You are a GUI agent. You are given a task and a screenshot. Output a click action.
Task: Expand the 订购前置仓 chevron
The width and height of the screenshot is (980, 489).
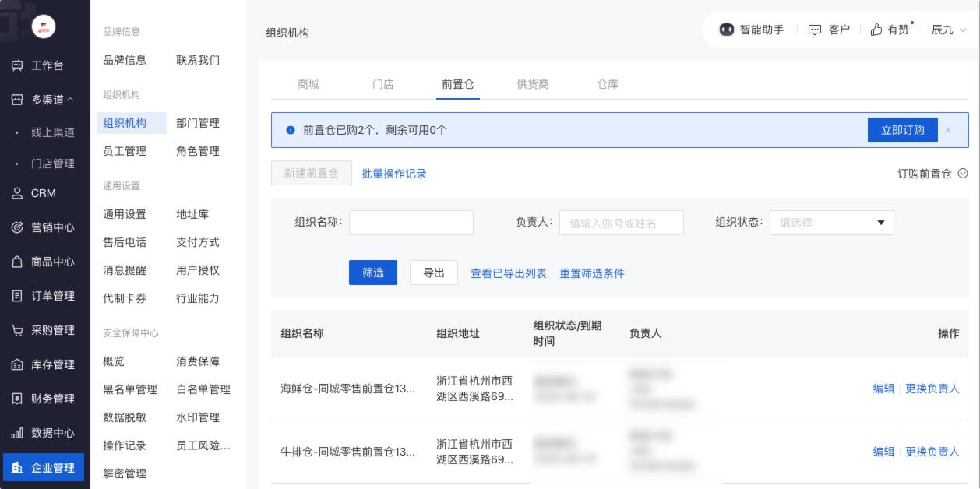[963, 174]
